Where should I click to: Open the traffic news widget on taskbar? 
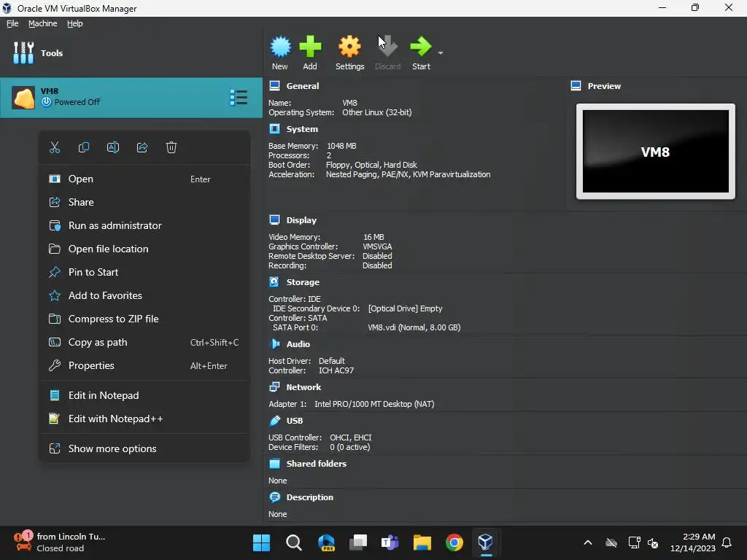click(60, 542)
